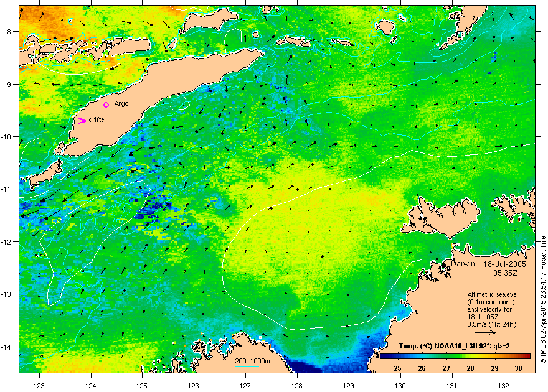Click longitude axis label 124
The width and height of the screenshot is (548, 392).
point(91,386)
